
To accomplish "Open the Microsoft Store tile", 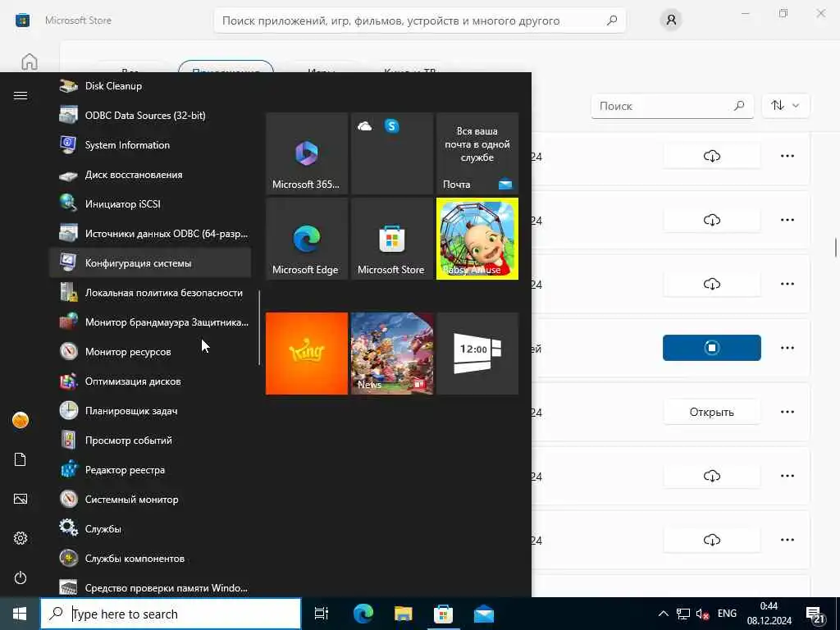I will (391, 239).
